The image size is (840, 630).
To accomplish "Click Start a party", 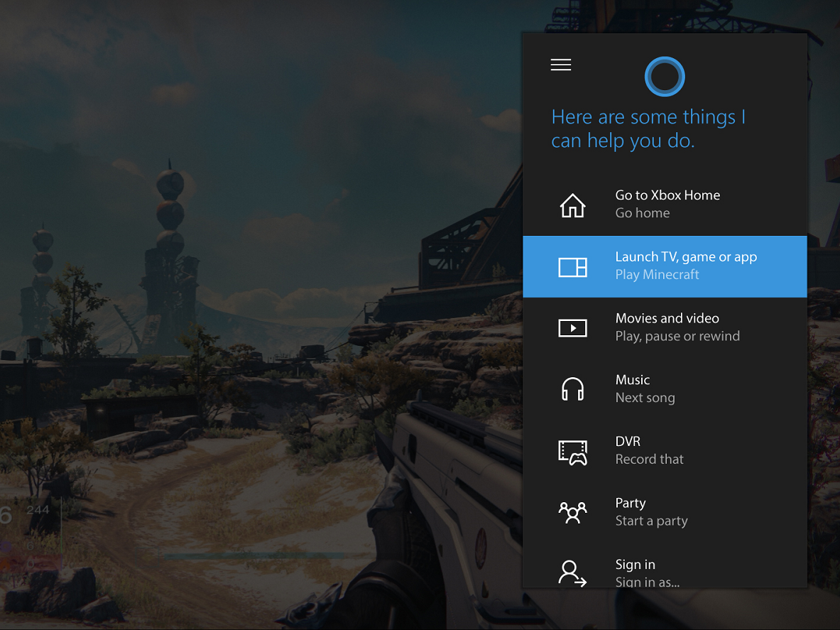I will click(651, 521).
